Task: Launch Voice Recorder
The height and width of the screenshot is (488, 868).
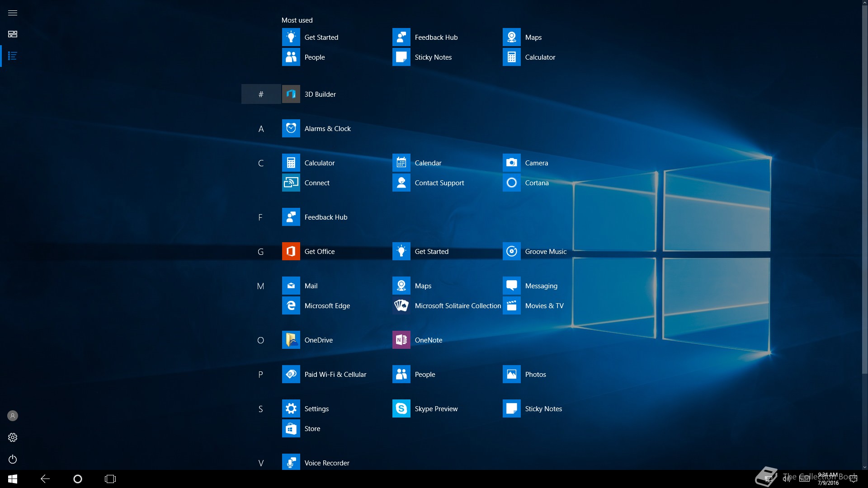Action: tap(316, 462)
